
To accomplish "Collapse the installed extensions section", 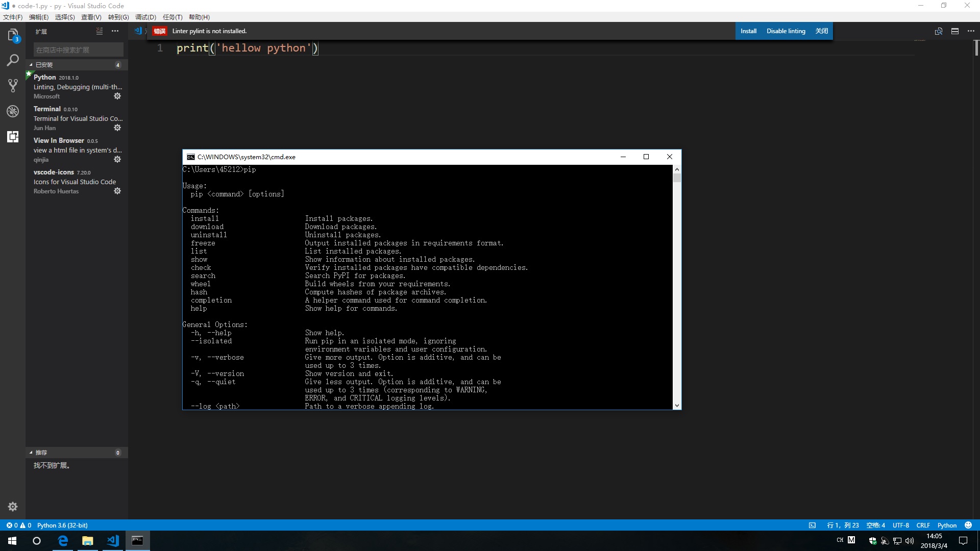I will (x=77, y=65).
